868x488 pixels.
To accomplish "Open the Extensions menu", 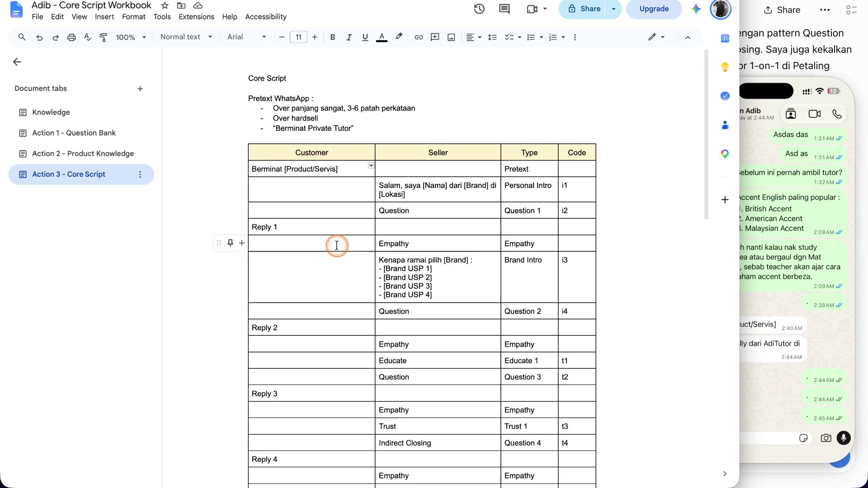I will [196, 17].
